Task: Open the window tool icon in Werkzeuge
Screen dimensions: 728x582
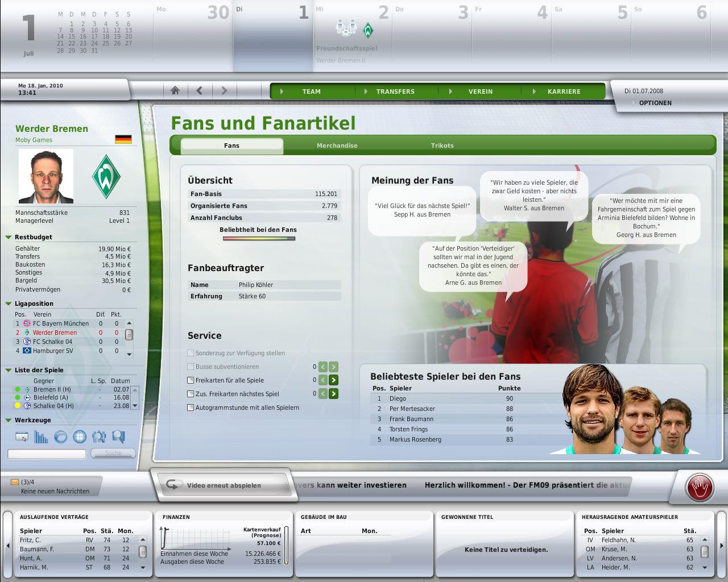Action: tap(22, 436)
